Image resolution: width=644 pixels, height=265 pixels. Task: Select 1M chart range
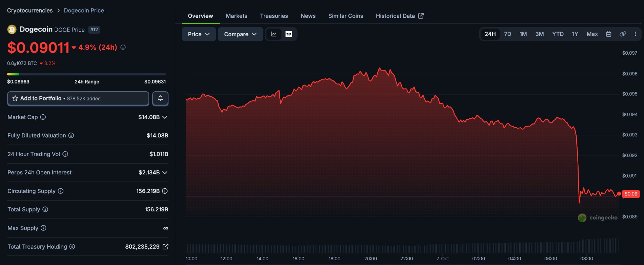(x=523, y=34)
